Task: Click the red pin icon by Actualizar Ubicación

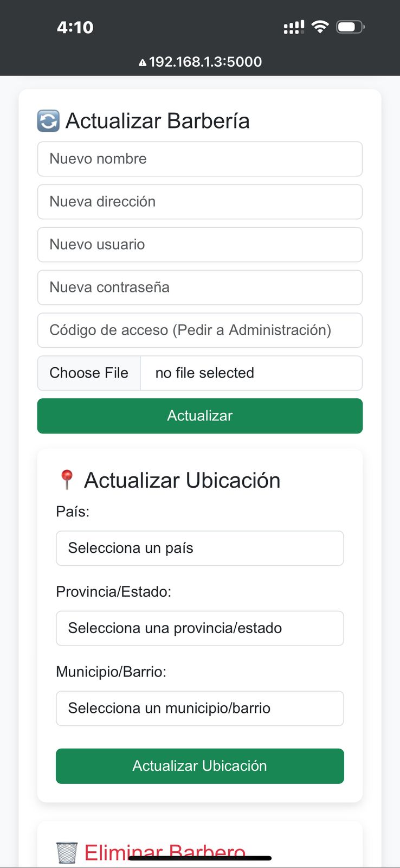Action: pos(67,480)
